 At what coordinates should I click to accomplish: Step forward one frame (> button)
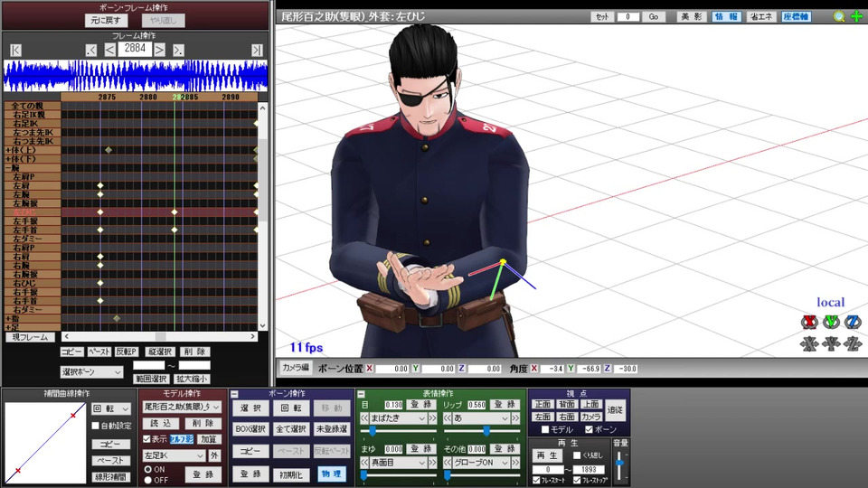pyautogui.click(x=159, y=51)
